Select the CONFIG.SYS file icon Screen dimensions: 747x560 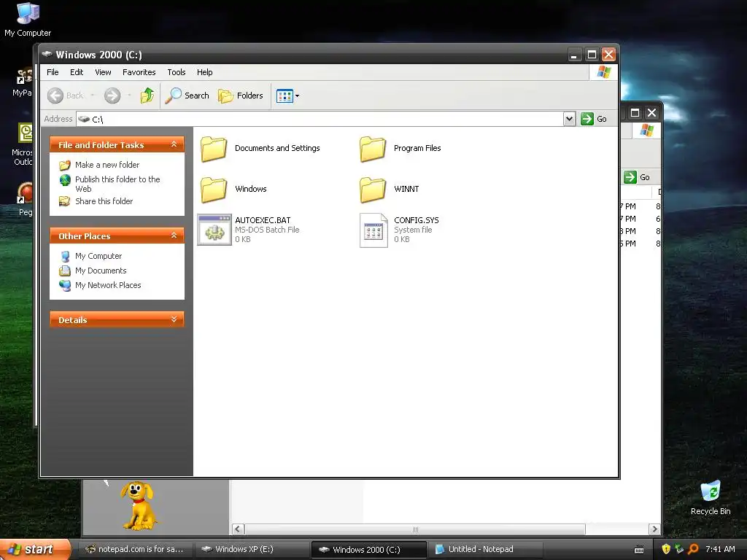tap(373, 230)
